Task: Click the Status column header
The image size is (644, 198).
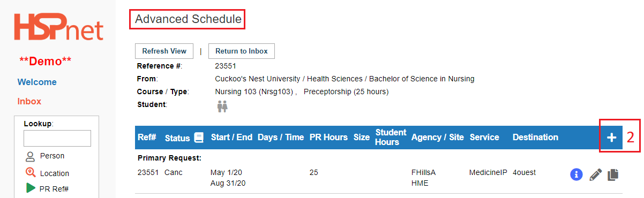Action: [x=177, y=138]
